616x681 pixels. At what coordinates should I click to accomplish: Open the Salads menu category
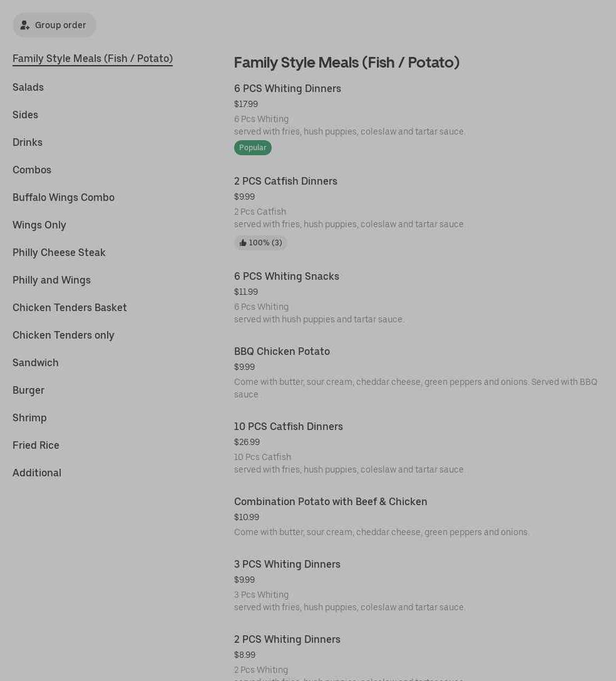[28, 87]
